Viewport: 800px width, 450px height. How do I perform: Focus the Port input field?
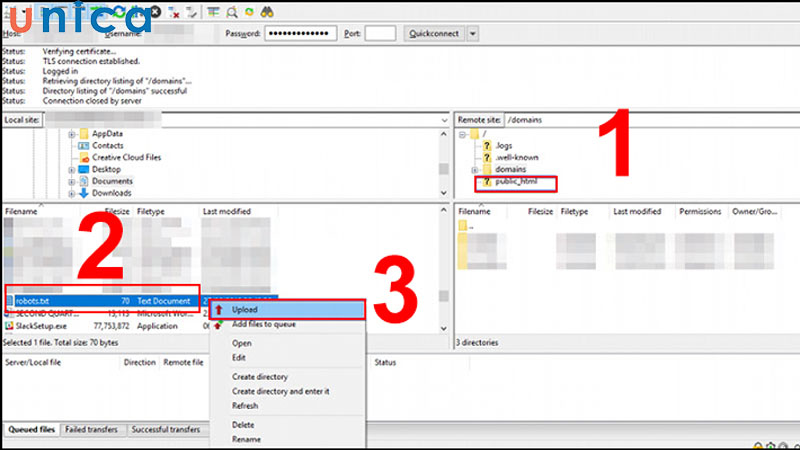tap(380, 34)
